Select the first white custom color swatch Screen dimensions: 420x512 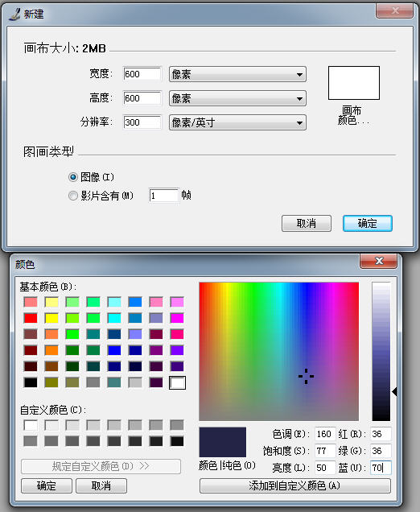point(31,425)
